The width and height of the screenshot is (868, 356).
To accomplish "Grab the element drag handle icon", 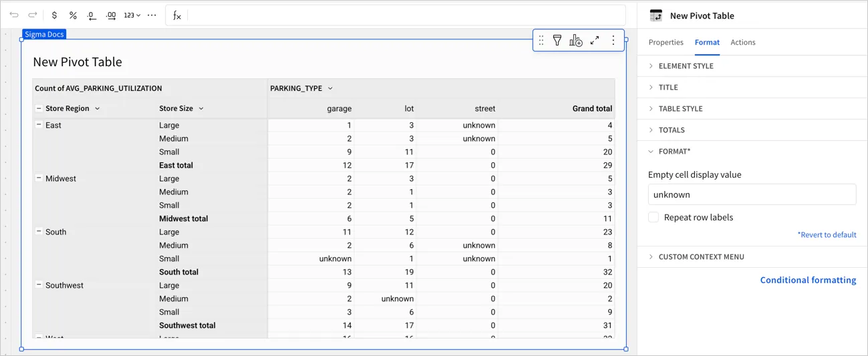I will [541, 41].
